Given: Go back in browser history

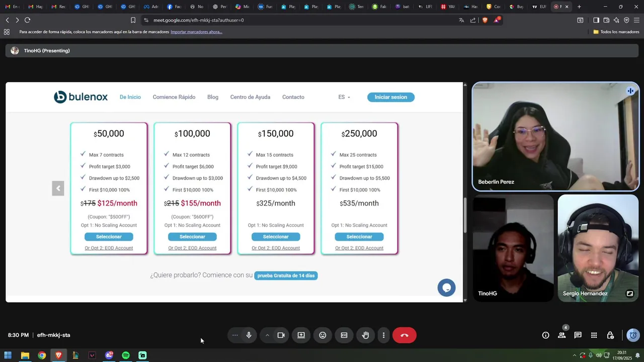Looking at the screenshot, I should pos(7,20).
